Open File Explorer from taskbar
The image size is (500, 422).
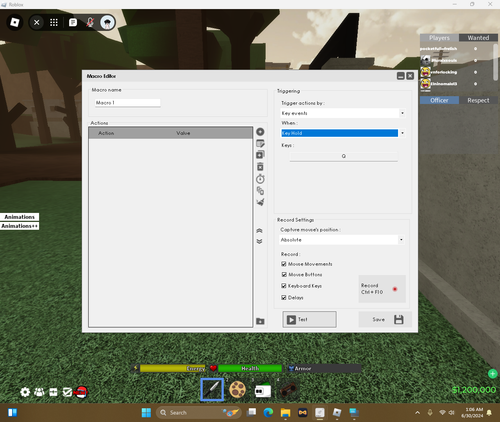tap(285, 413)
